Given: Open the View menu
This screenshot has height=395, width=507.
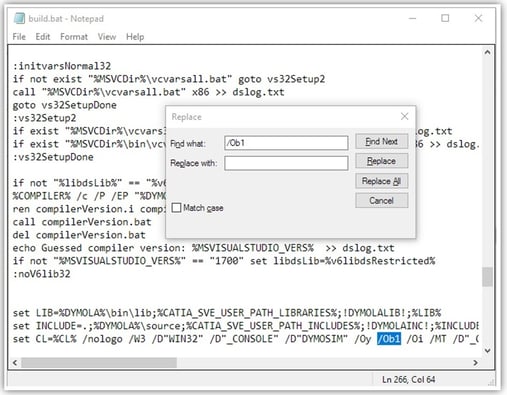Looking at the screenshot, I should 107,37.
